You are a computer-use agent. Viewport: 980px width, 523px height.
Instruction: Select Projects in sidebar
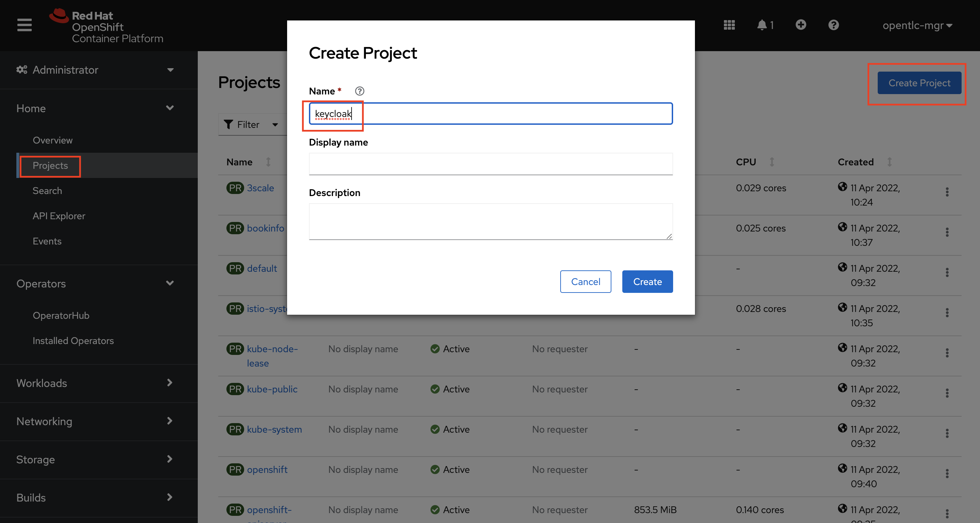pos(50,165)
